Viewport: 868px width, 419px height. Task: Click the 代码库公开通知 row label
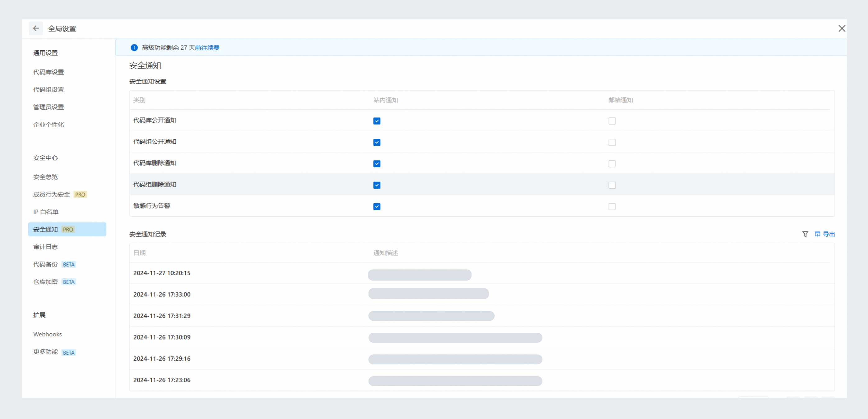tap(155, 120)
